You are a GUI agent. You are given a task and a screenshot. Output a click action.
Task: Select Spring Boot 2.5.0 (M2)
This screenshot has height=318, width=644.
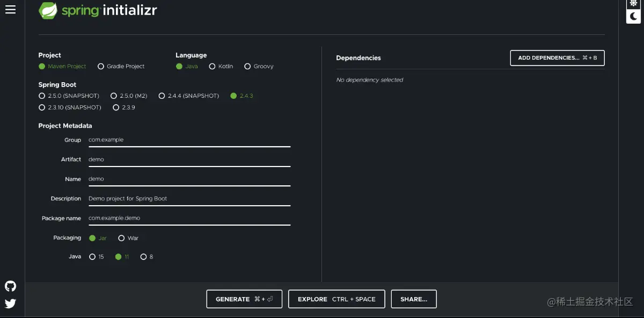coord(129,96)
